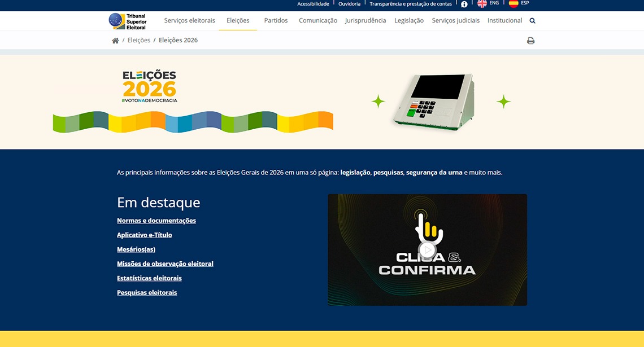The height and width of the screenshot is (347, 644).
Task: Open Pesquisas eleitorais link
Action: click(x=147, y=292)
